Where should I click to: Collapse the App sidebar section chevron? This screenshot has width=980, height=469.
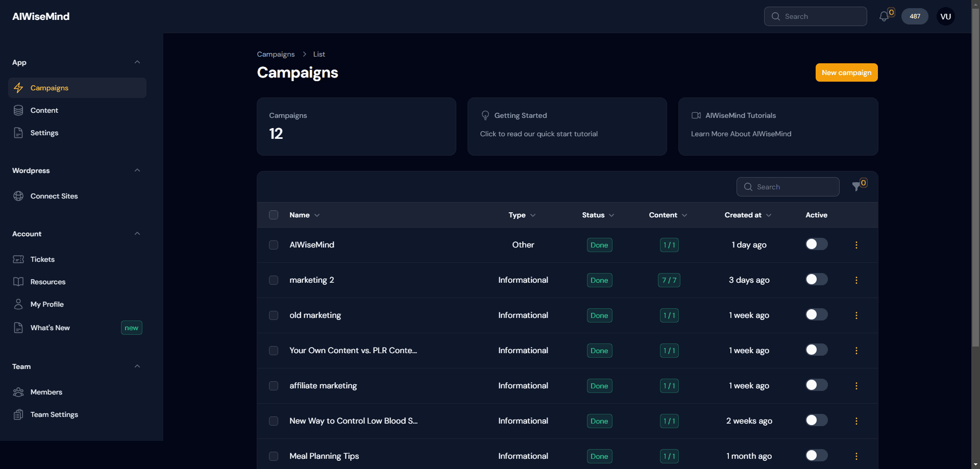137,62
